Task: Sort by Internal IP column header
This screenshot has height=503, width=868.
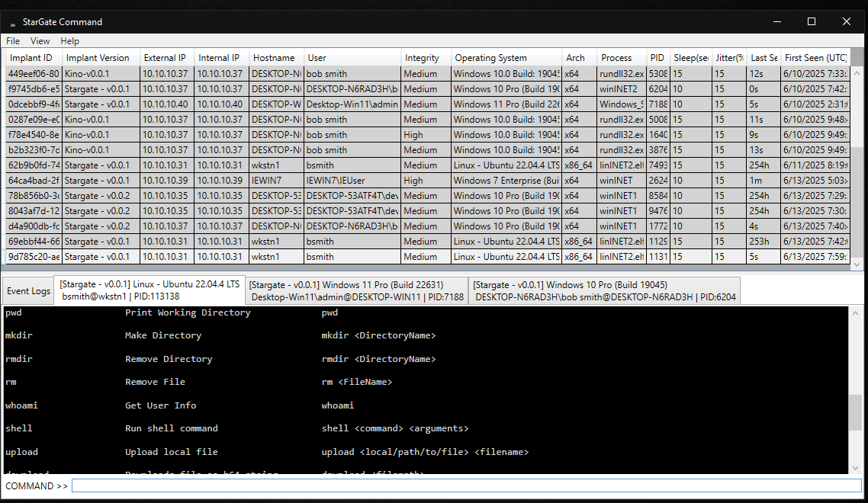Action: click(x=221, y=58)
